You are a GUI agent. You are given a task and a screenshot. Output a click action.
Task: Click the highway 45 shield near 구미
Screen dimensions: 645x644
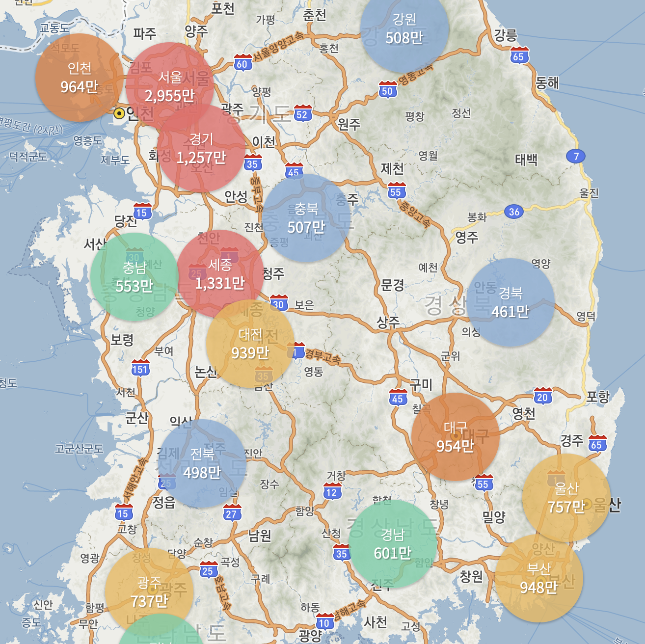pos(398,397)
